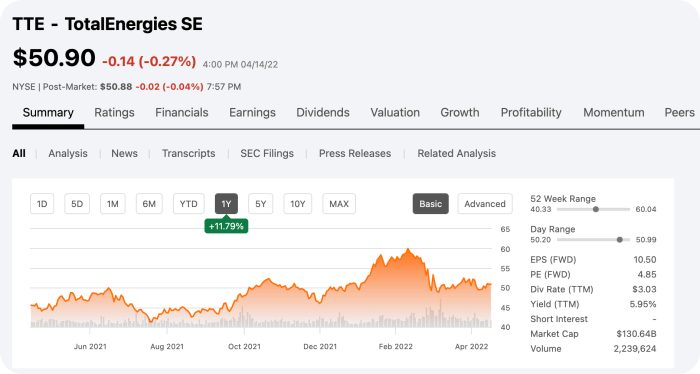Click the Div Rate (TTM) value $3.03
700x374 pixels.
point(644,289)
